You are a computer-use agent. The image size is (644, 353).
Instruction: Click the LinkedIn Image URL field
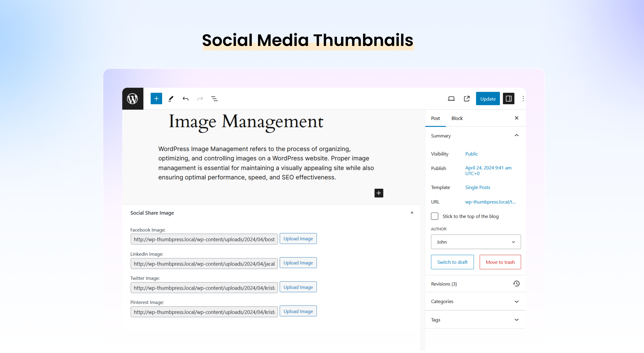[x=204, y=264]
